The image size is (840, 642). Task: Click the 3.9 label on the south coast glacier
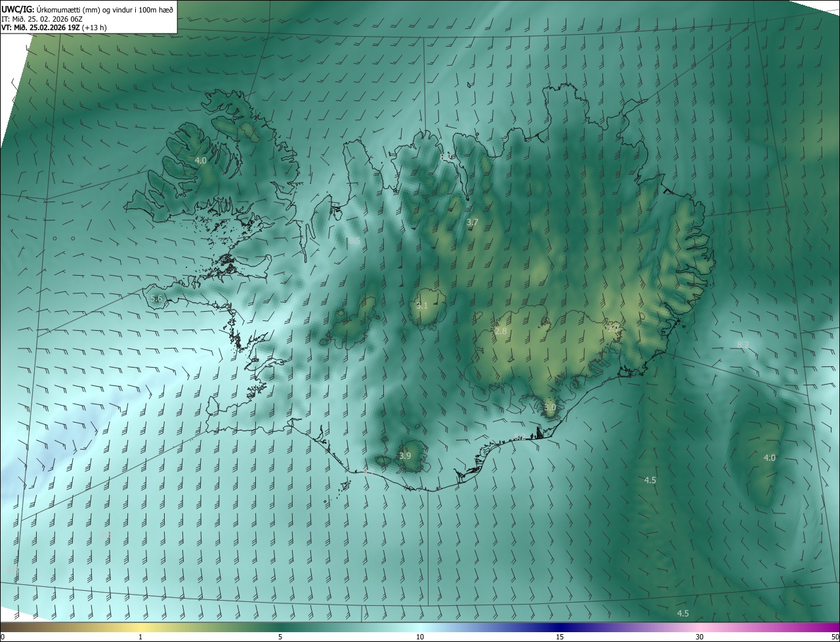point(405,456)
